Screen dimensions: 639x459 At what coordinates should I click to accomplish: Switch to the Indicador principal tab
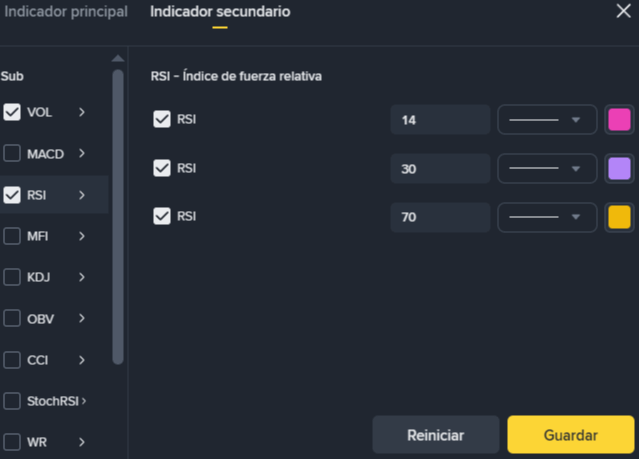(x=66, y=12)
